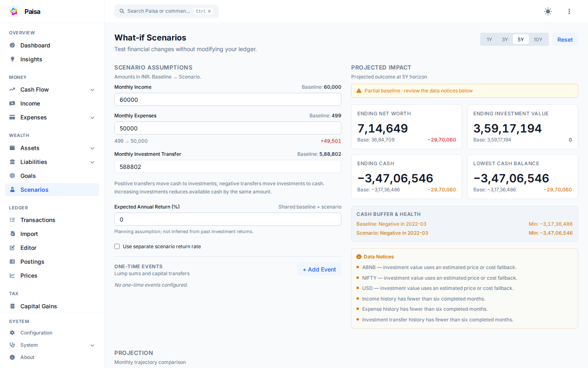Select the 3Y horizon option
This screenshot has width=588, height=368.
[x=505, y=40]
